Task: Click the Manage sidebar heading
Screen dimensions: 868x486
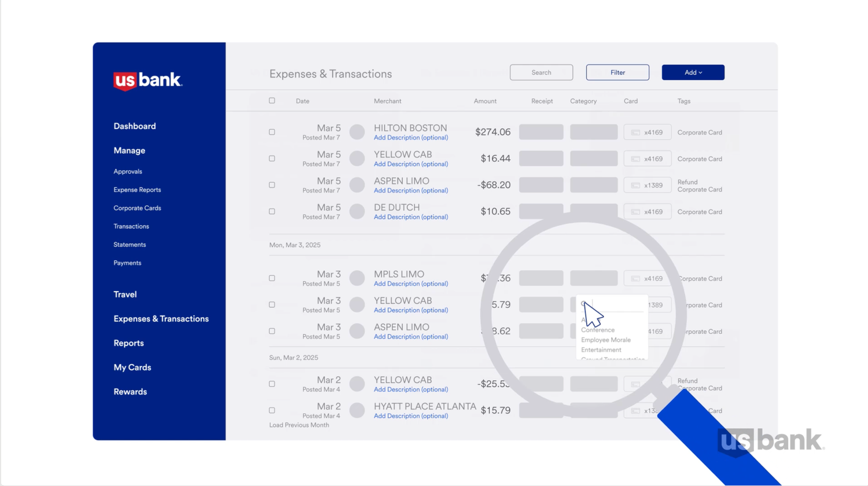Action: pyautogui.click(x=129, y=150)
